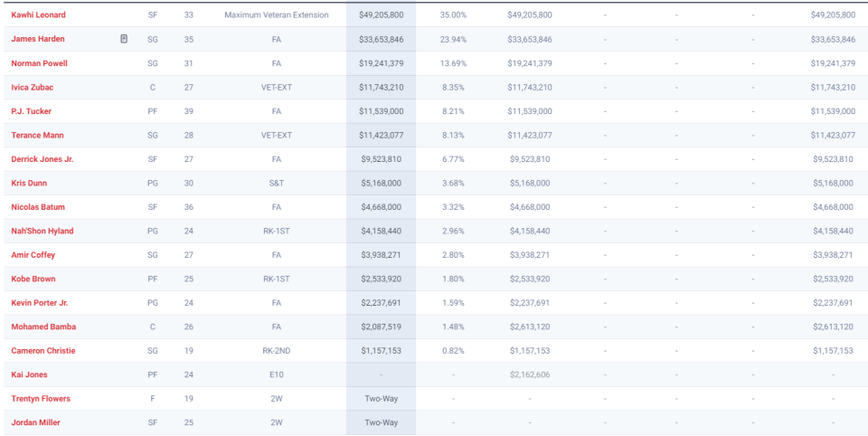The image size is (868, 436).
Task: Open Kris Dunn's player link
Action: (x=29, y=183)
